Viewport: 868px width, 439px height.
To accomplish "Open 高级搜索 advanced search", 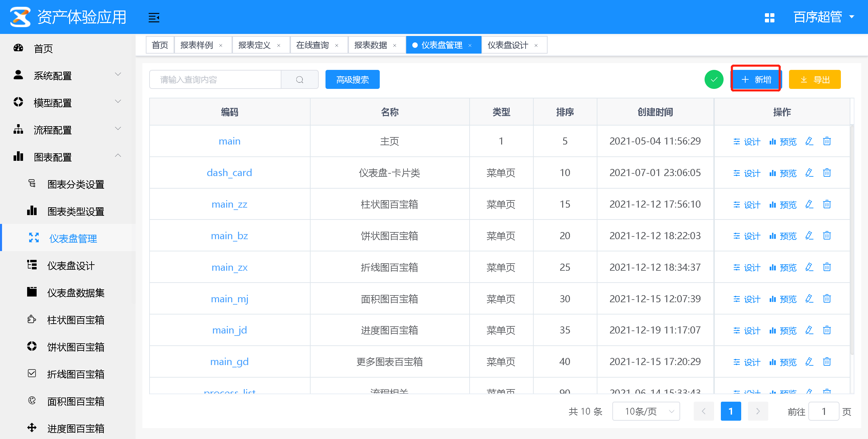I will pos(352,80).
